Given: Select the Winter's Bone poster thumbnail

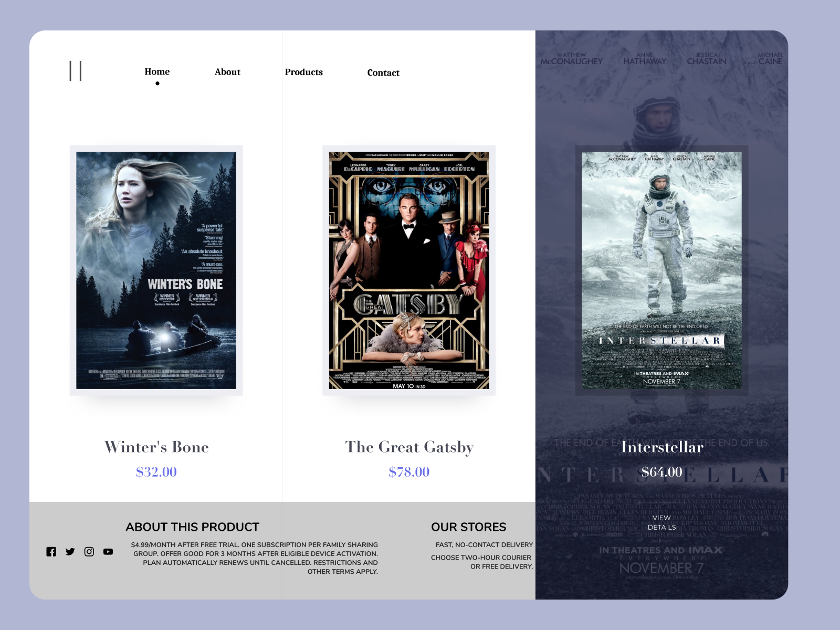Looking at the screenshot, I should click(156, 270).
